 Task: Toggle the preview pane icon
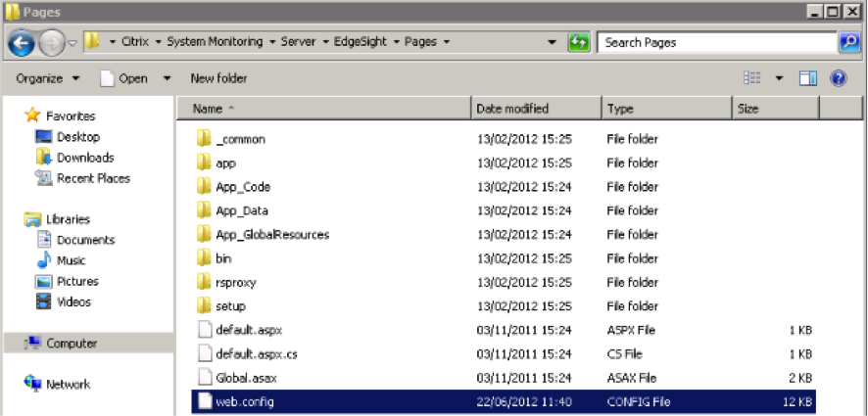tap(808, 78)
